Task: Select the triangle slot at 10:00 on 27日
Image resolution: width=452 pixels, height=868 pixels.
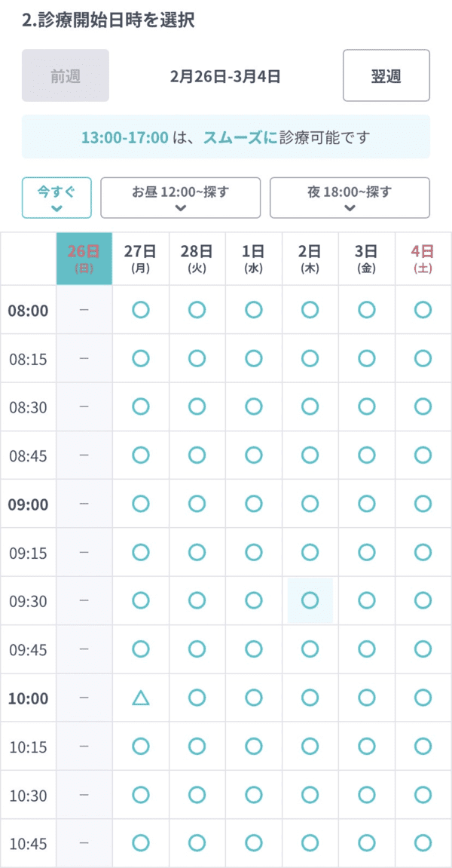Action: tap(141, 698)
